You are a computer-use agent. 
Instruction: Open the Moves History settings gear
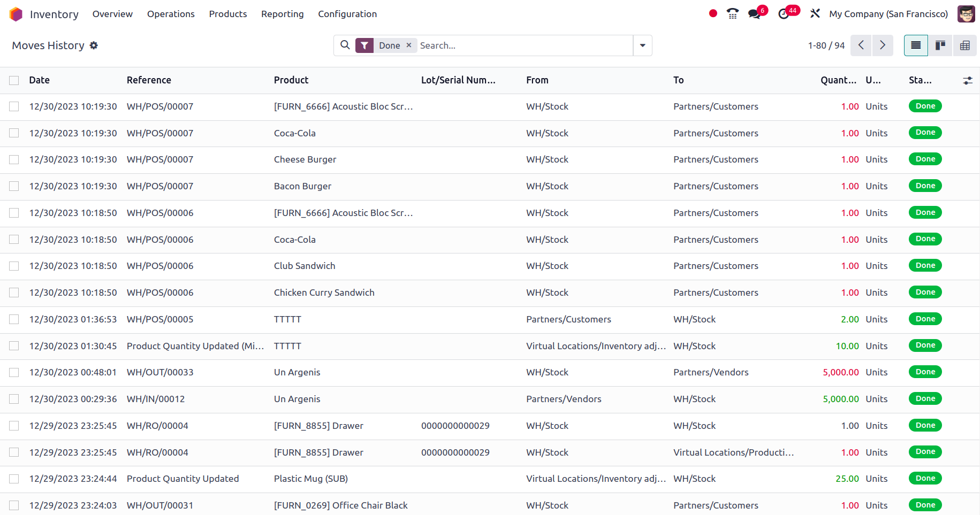(x=94, y=45)
